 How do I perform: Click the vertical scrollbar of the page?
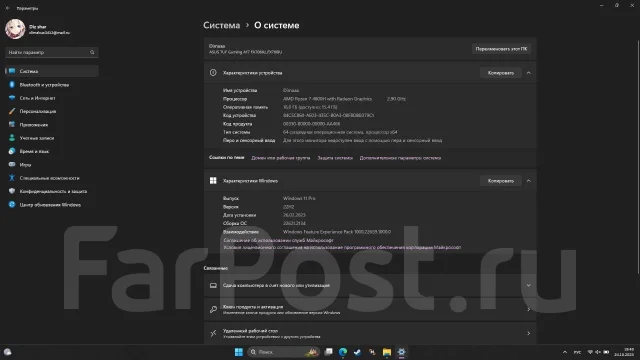[x=638, y=157]
